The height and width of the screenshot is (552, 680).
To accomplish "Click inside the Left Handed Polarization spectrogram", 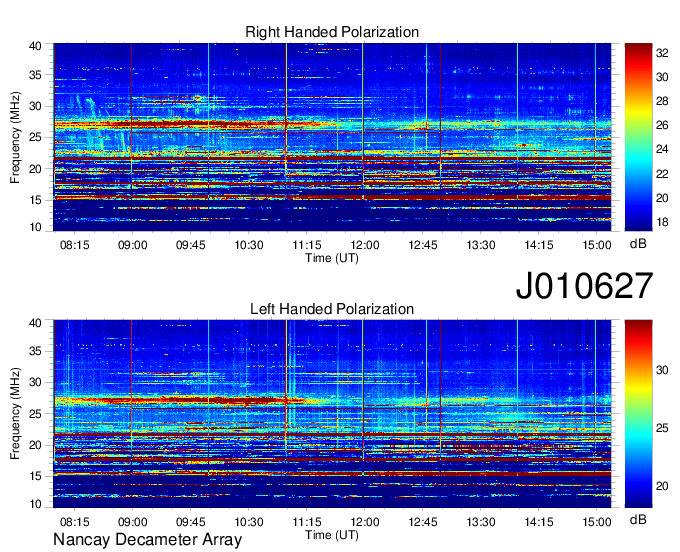I will click(x=332, y=414).
